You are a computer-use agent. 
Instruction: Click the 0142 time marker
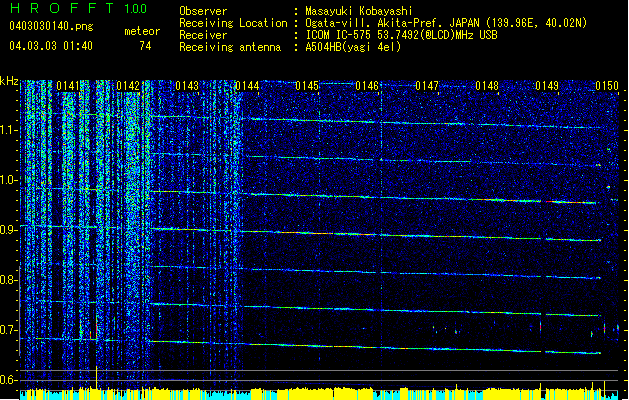pos(128,86)
